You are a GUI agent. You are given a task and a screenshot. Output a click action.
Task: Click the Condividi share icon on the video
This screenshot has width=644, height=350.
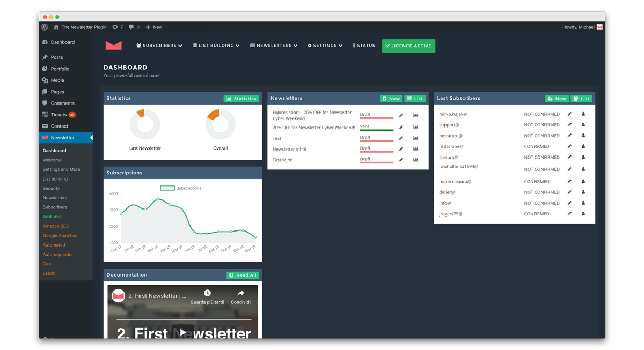[240, 293]
